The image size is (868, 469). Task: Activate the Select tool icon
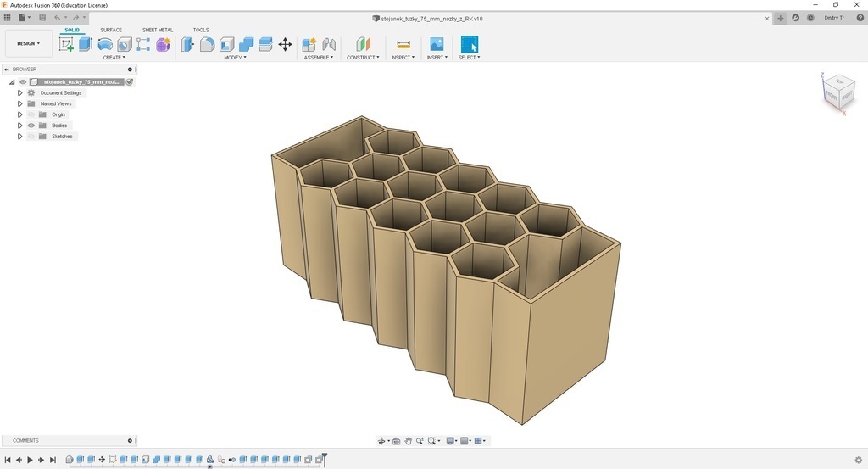(x=470, y=44)
